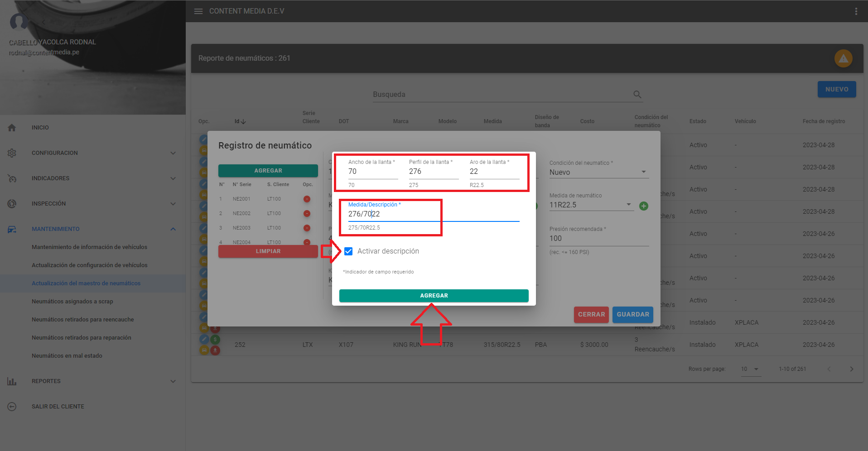Remove tire NE2001 with the red minus icon
This screenshot has height=451, width=868.
click(307, 199)
